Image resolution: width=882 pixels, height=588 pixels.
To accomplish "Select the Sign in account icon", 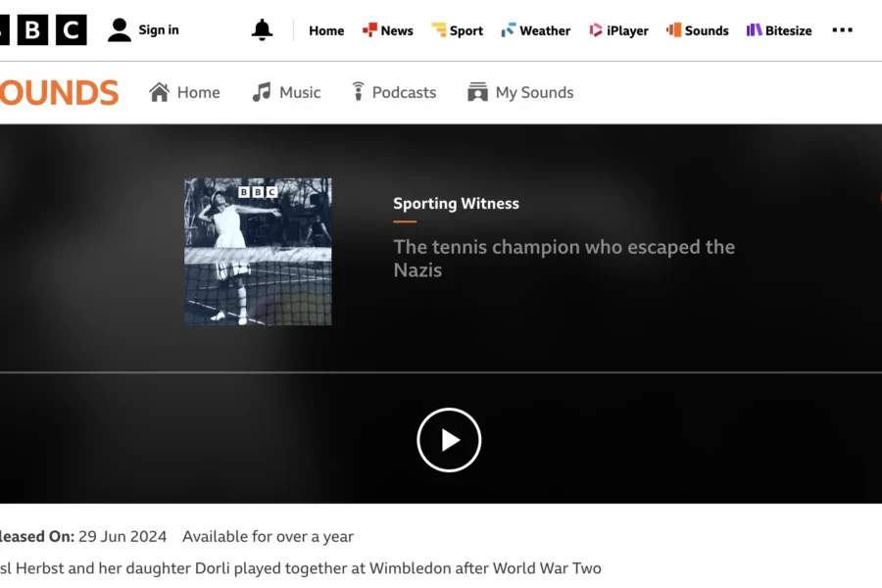I will point(120,29).
